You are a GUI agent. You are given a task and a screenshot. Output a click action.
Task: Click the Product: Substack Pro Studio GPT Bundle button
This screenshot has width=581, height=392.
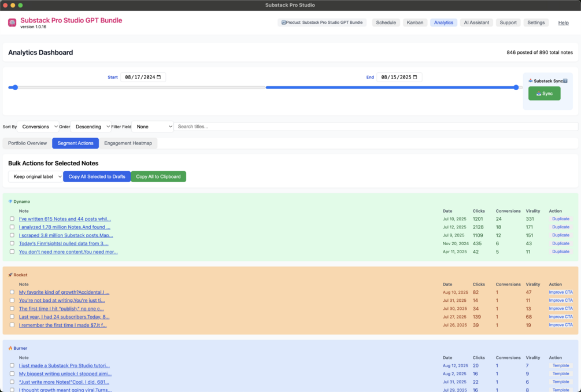point(322,23)
